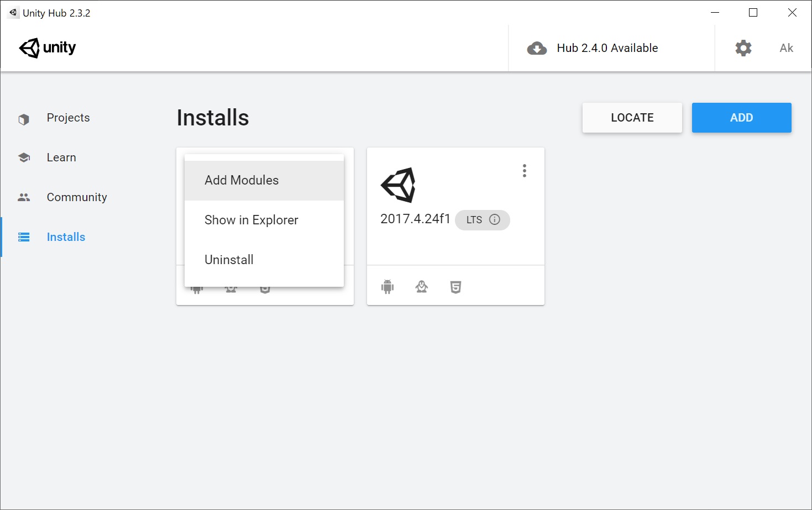
Task: Choose Add Modules from the context menu
Action: point(264,180)
